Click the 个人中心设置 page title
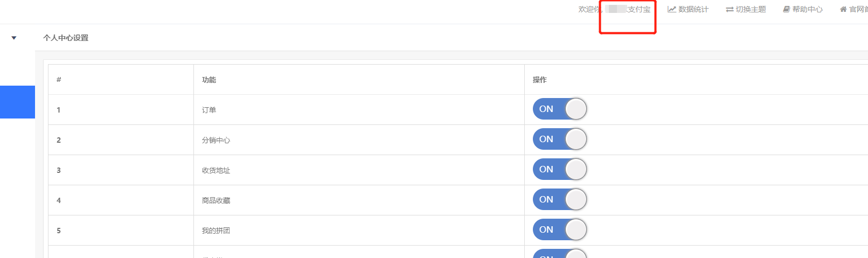Screen dimensions: 868x258 tap(66, 38)
